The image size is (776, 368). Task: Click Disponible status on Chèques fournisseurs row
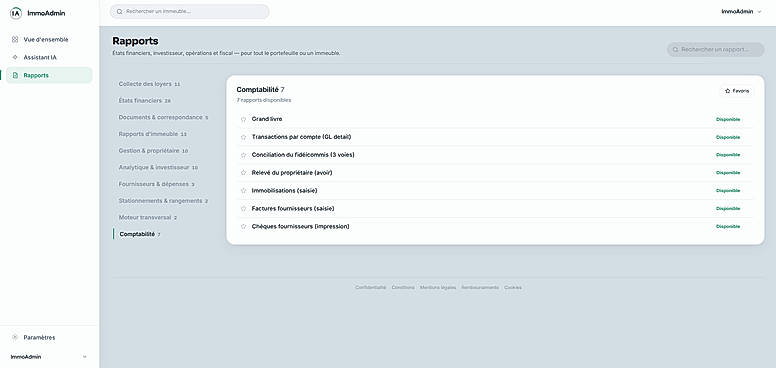(728, 227)
